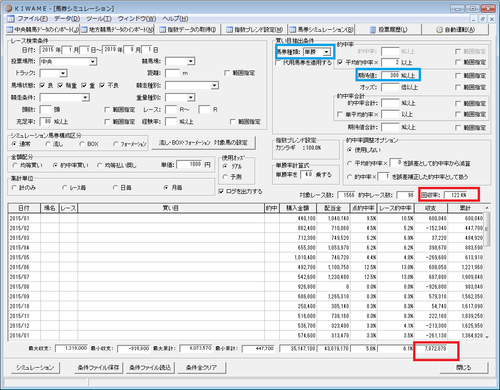
Task: Click the results table vertical scrollbar
Action: (x=487, y=273)
